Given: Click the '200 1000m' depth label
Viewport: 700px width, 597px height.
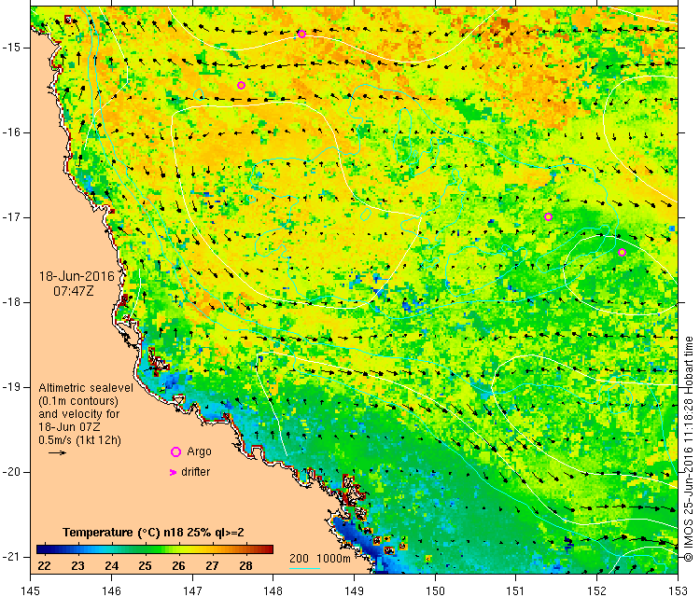Looking at the screenshot, I should tap(319, 558).
